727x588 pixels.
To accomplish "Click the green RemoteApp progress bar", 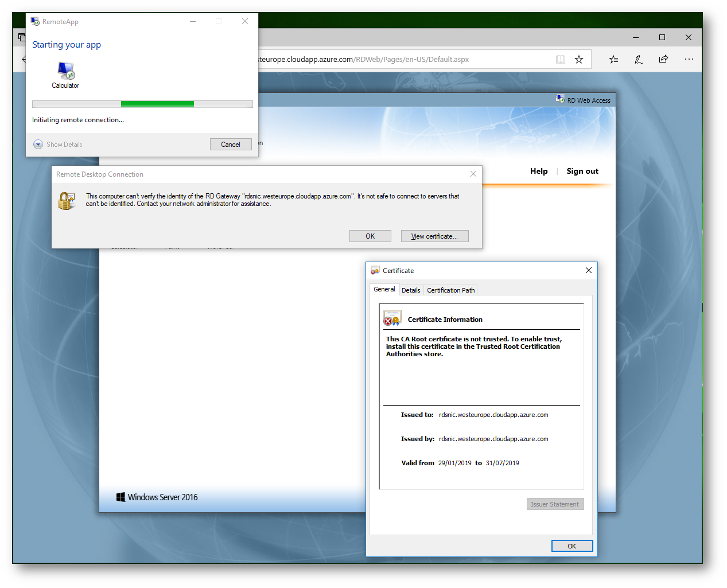I will (x=142, y=104).
